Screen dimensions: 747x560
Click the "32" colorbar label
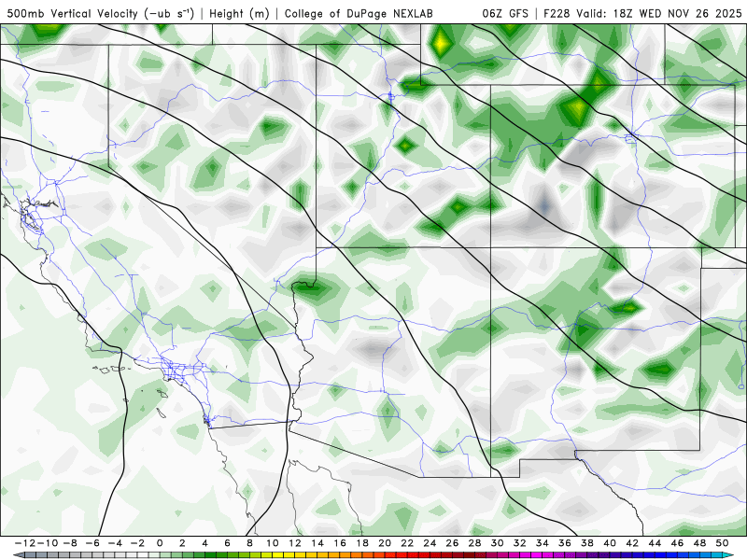[520, 543]
